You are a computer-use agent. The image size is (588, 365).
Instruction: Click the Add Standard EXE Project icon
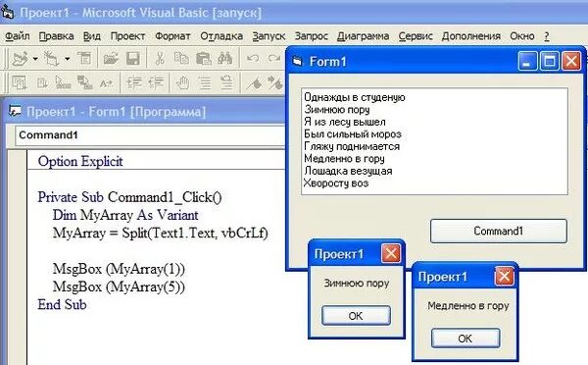click(x=21, y=59)
